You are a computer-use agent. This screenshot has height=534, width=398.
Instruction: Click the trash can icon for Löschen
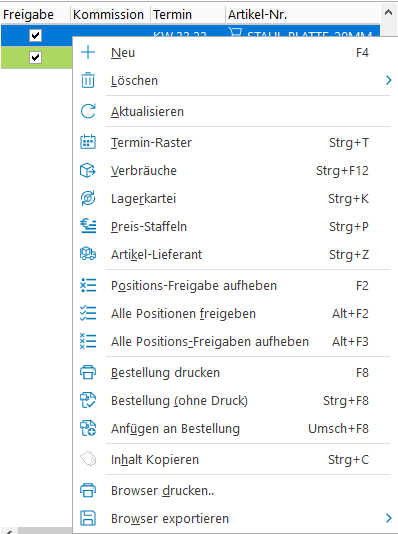pyautogui.click(x=88, y=80)
